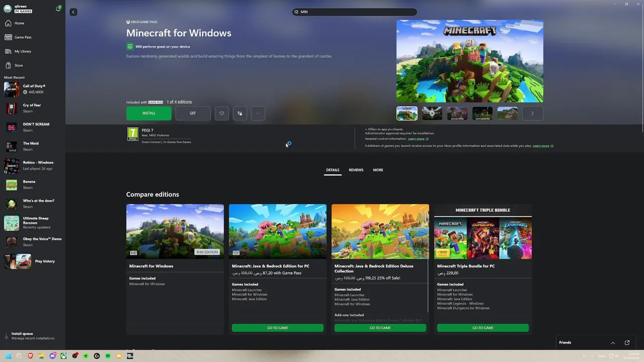The height and width of the screenshot is (362, 644).
Task: Click Java & Bedrock Edition cover art
Action: coord(278,231)
